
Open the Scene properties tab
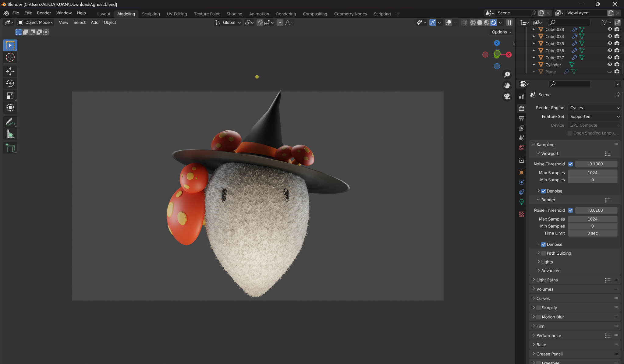coord(522,138)
